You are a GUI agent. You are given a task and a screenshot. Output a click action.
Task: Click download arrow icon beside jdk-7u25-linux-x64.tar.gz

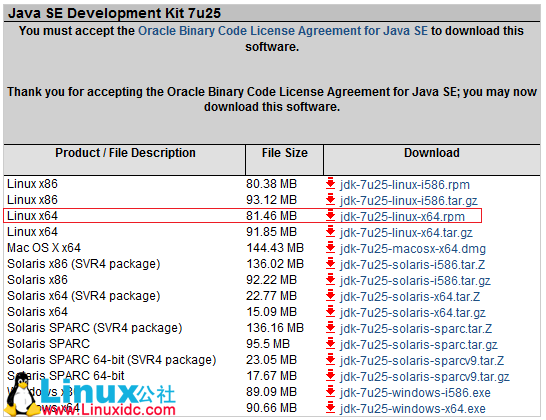point(330,232)
